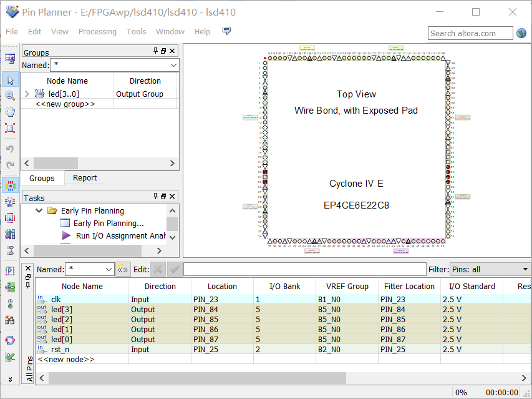Click the differential pin pair icon
The height and width of the screenshot is (399, 532).
click(10, 250)
